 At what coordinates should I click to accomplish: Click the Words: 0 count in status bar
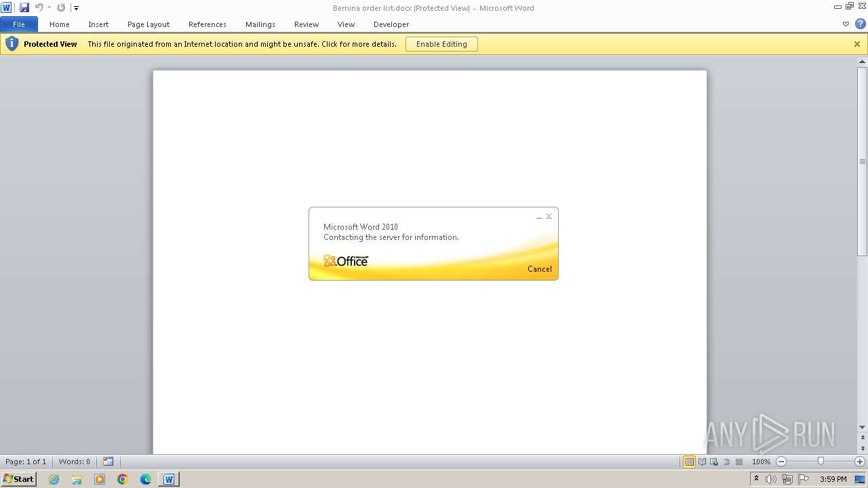point(75,462)
